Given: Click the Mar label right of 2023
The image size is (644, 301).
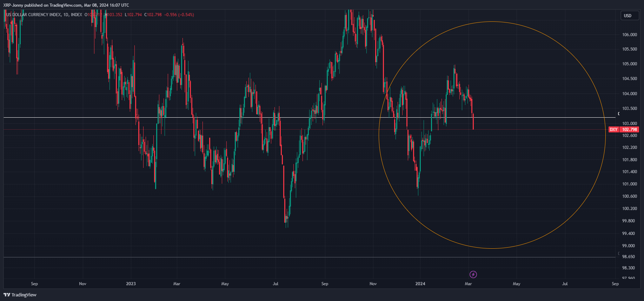Looking at the screenshot, I should 177,284.
